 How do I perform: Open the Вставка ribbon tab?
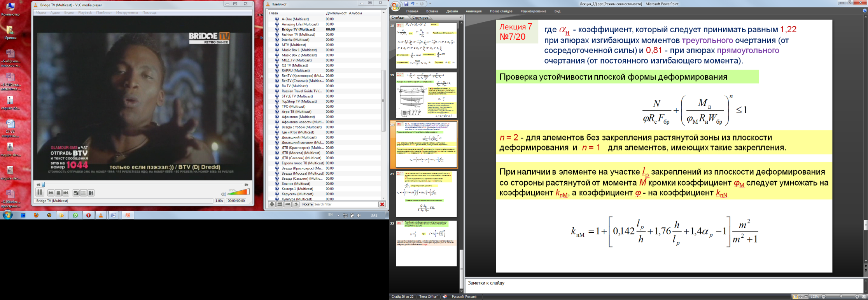(x=432, y=11)
